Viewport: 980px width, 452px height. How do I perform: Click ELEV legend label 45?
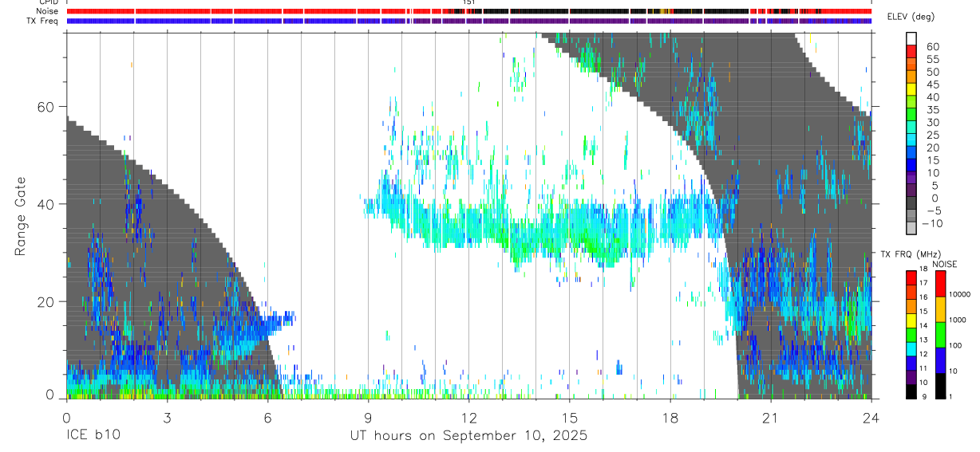[932, 85]
